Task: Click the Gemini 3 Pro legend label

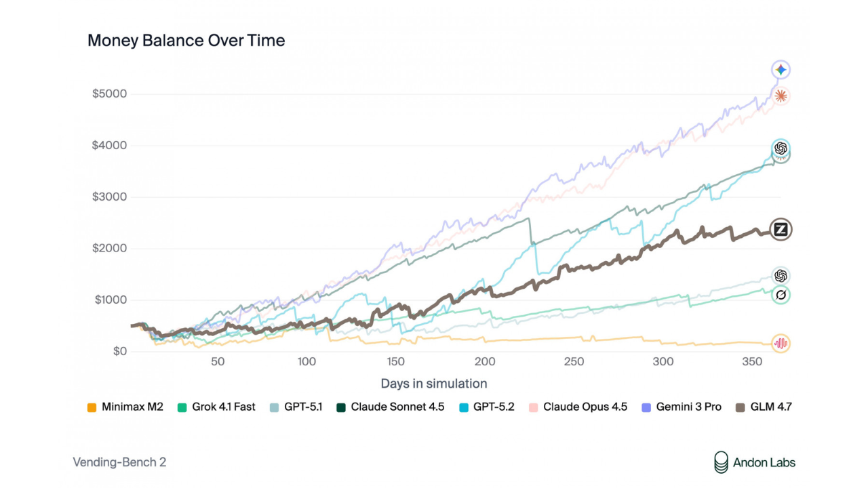Action: 689,407
